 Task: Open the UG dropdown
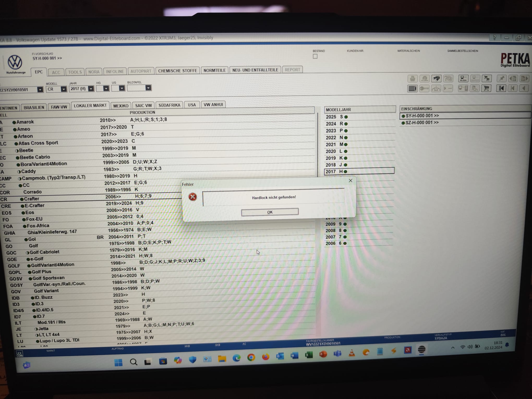click(x=122, y=88)
